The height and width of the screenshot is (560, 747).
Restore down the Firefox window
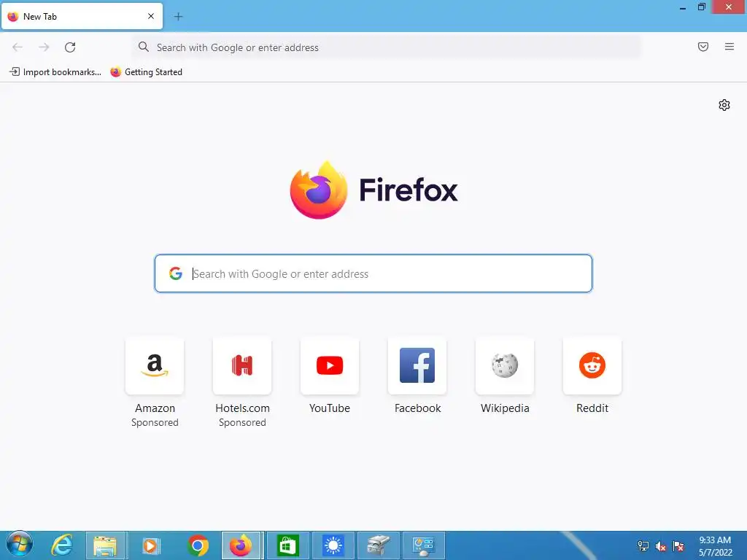pyautogui.click(x=701, y=7)
